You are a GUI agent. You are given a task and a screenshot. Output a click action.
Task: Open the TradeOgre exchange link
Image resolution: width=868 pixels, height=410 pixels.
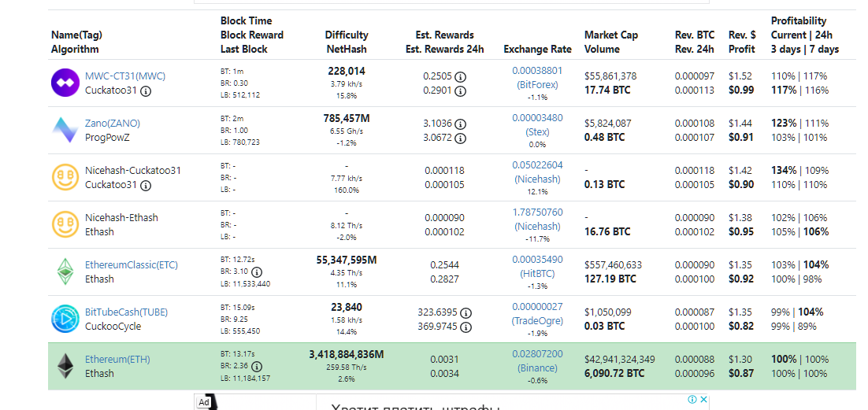[x=537, y=320]
